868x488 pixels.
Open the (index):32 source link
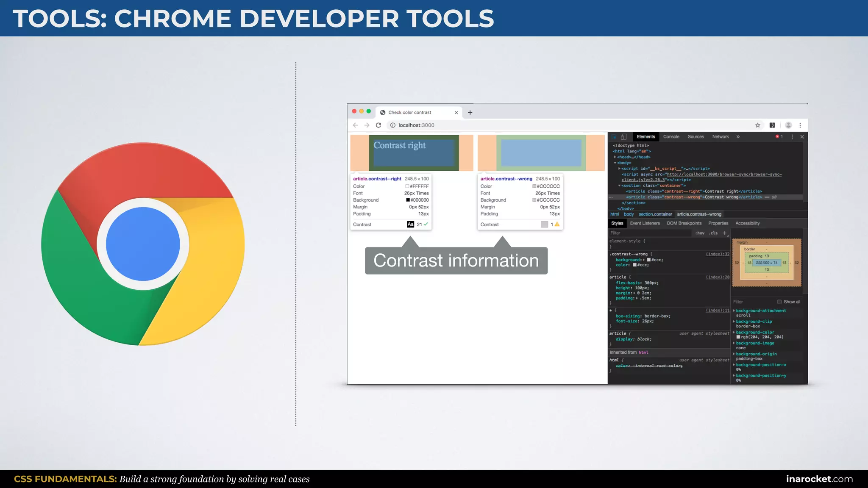coord(718,254)
